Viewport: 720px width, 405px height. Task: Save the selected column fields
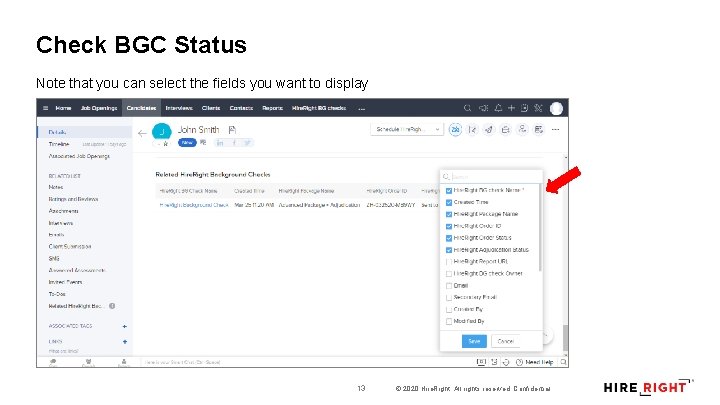474,342
